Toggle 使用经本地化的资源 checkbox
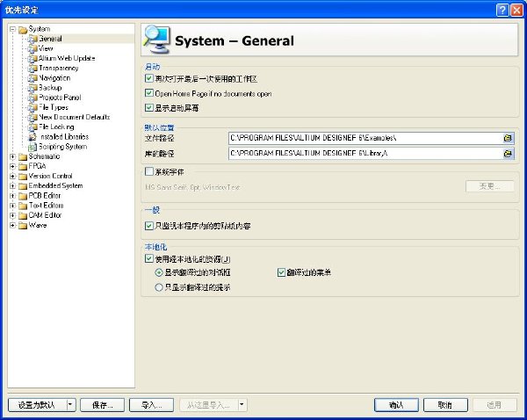The image size is (527, 420). (x=149, y=258)
